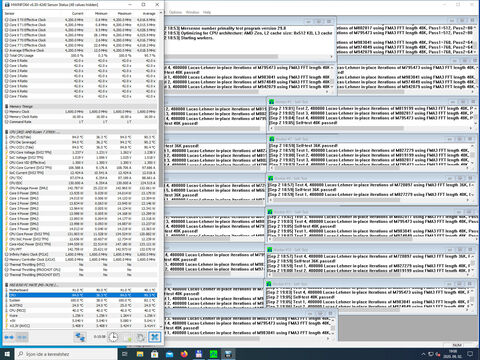Click the HWiNFO scrollbar down arrow
The width and height of the screenshot is (480, 360).
pyautogui.click(x=161, y=327)
